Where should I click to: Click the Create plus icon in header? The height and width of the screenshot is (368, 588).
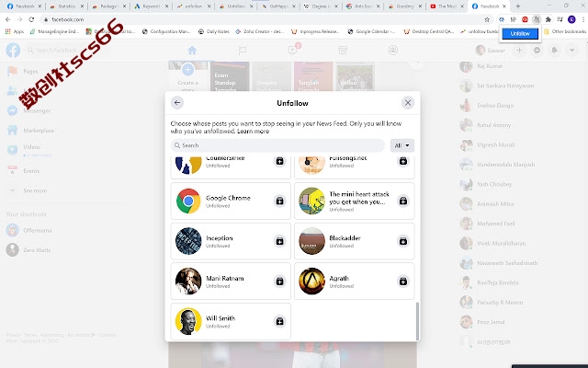click(x=519, y=50)
